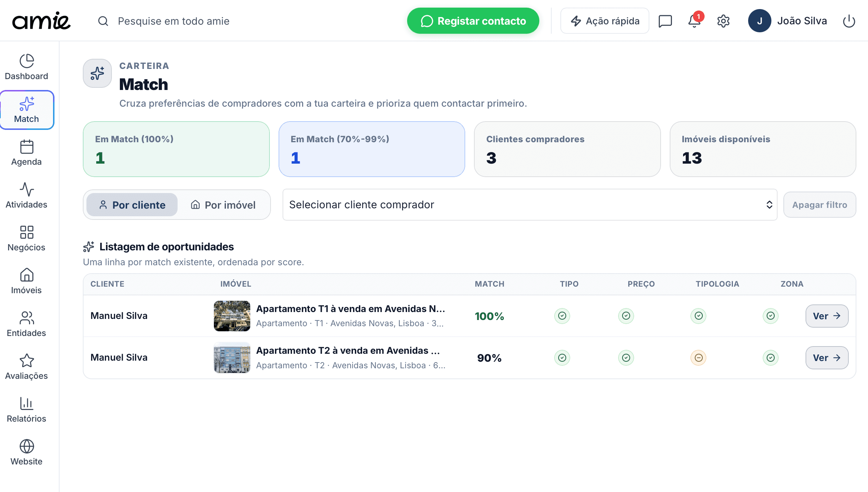Go to Relatórios in the sidebar
Viewport: 868px width, 492px height.
(x=26, y=409)
